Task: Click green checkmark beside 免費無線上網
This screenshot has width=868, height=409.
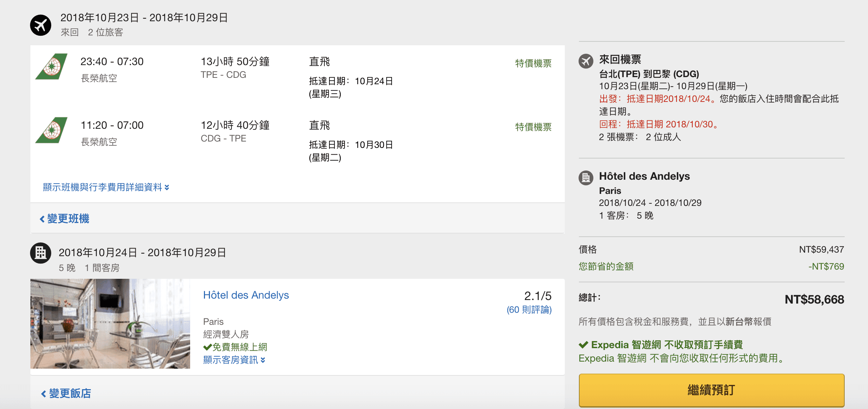Action: [207, 347]
